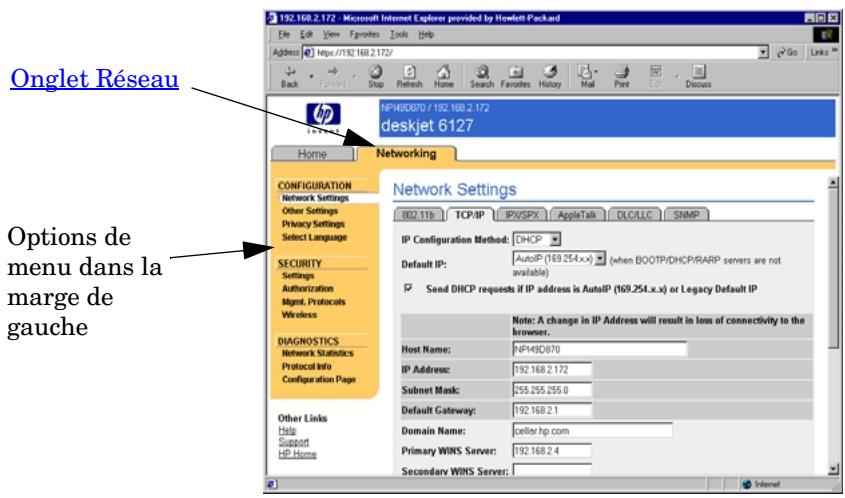Screen dimensions: 845x498
Task: Switch to the IPX/SPX tab
Action: coord(522,215)
